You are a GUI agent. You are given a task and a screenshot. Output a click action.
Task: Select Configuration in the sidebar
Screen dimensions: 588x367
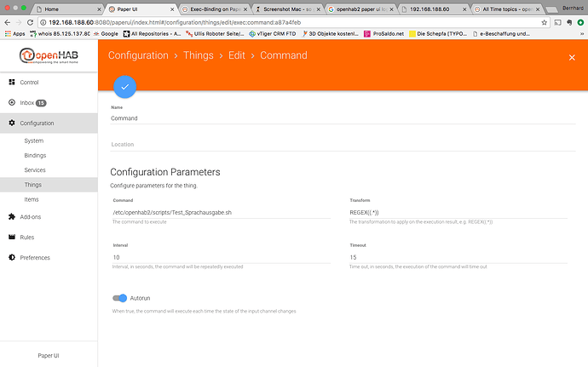[x=49, y=123]
